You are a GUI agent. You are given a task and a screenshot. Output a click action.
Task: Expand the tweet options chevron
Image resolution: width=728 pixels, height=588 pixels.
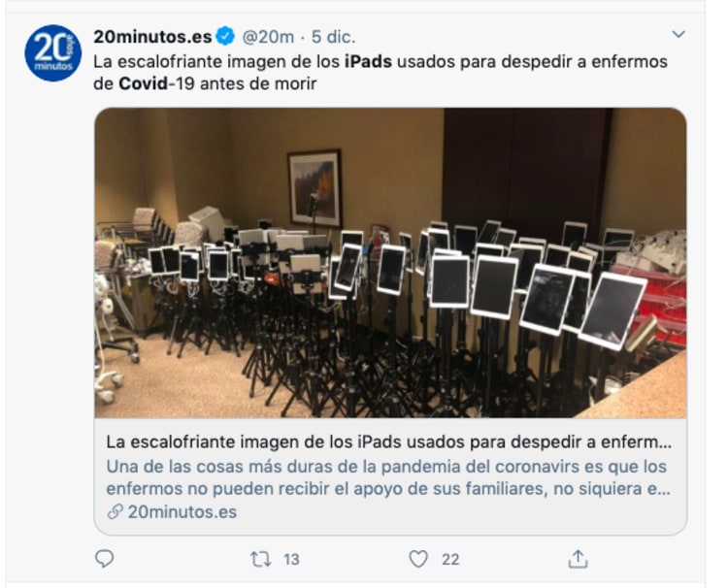(x=678, y=34)
